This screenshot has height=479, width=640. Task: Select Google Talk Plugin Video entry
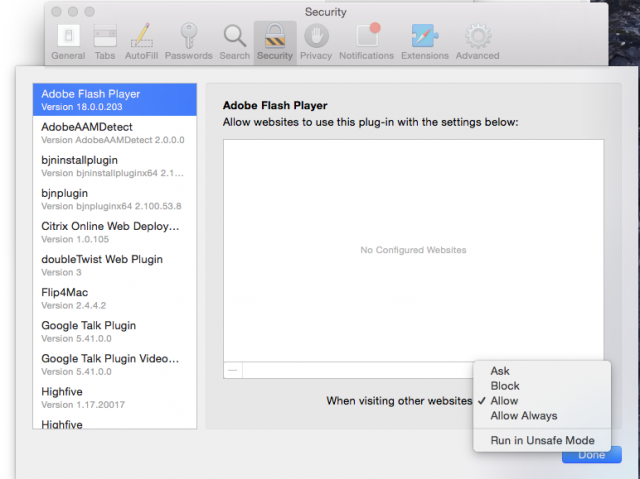[x=115, y=364]
